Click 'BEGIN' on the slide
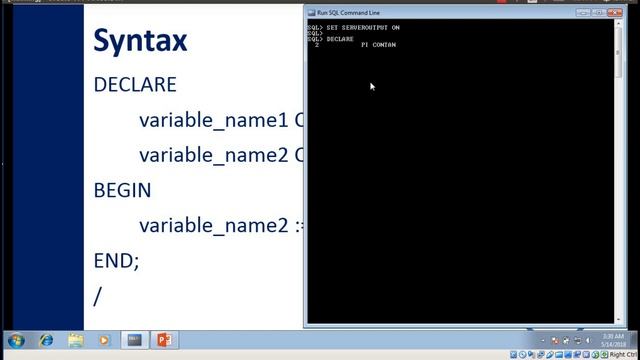The width and height of the screenshot is (640, 360). click(122, 190)
